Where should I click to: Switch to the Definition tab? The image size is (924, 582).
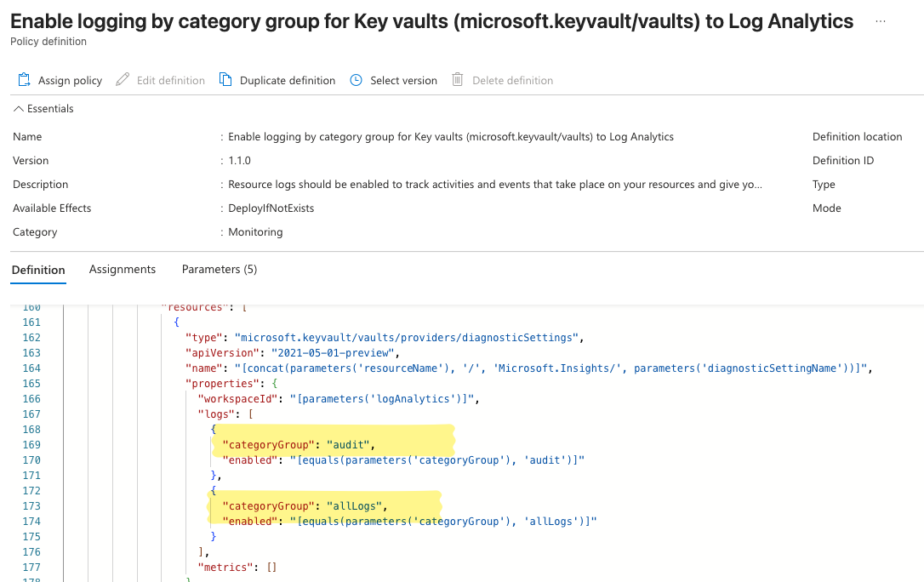(x=38, y=270)
